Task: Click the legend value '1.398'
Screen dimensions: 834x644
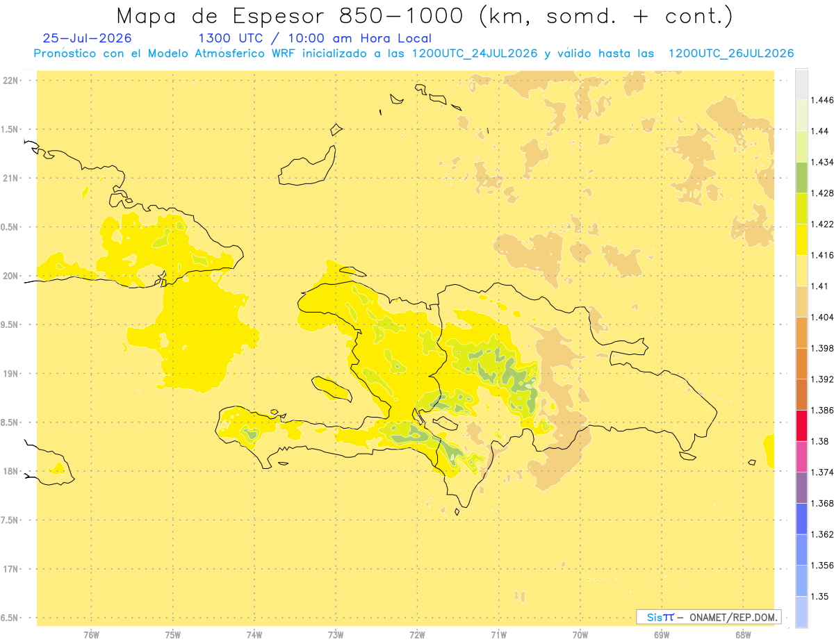Action: [822, 348]
